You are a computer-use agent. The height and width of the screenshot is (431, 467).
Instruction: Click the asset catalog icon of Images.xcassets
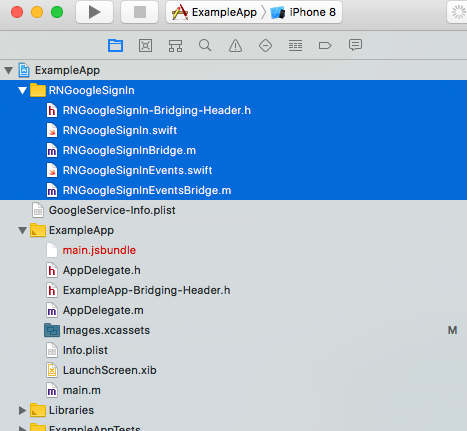pyautogui.click(x=52, y=330)
